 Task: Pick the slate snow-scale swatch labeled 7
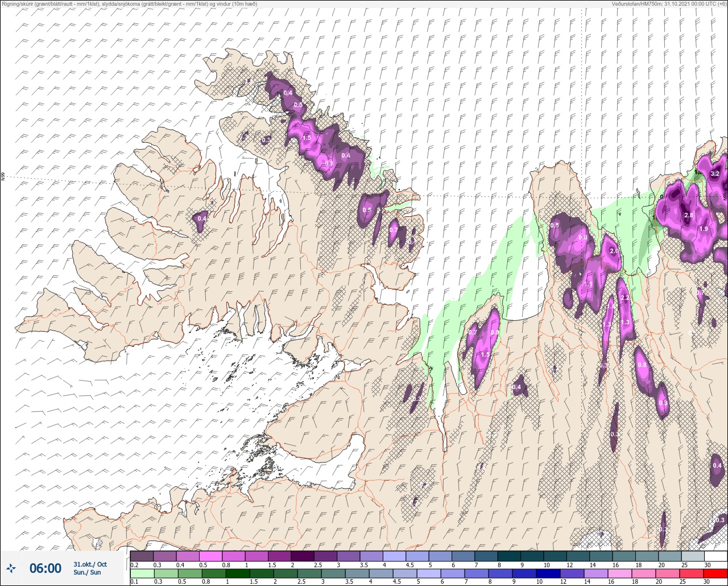tap(486, 556)
